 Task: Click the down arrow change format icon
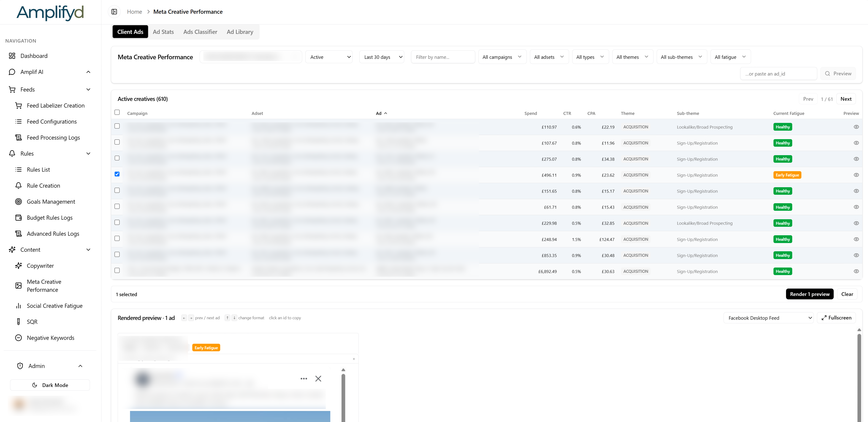(235, 318)
